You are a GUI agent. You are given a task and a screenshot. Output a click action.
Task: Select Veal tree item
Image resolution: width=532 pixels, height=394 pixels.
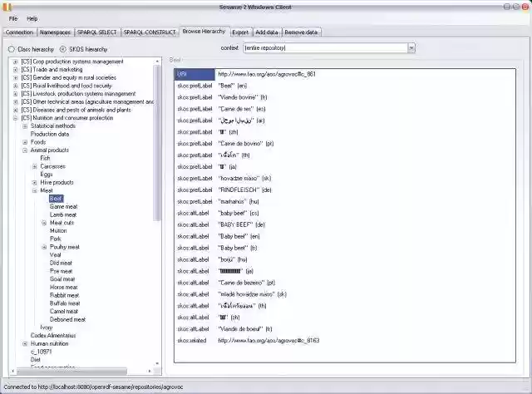point(56,255)
